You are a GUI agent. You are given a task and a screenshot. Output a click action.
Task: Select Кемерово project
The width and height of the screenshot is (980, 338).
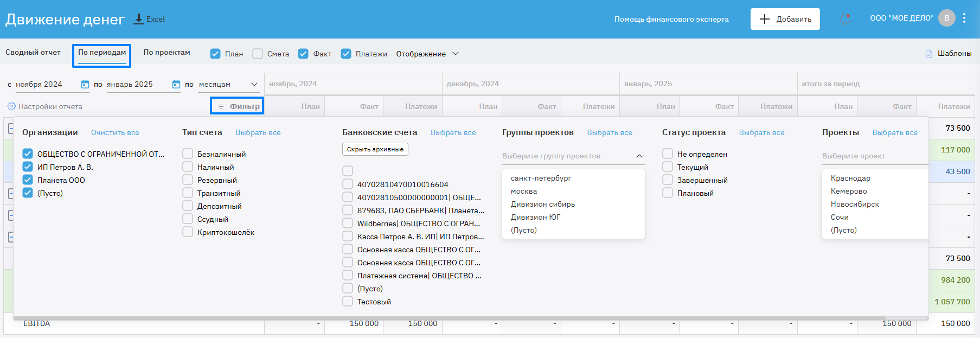tap(849, 191)
